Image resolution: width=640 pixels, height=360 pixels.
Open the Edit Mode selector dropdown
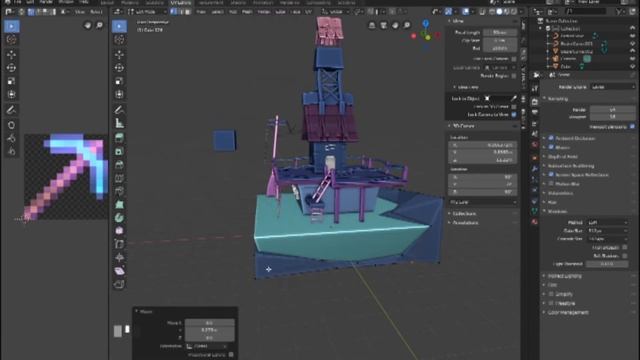(x=147, y=12)
